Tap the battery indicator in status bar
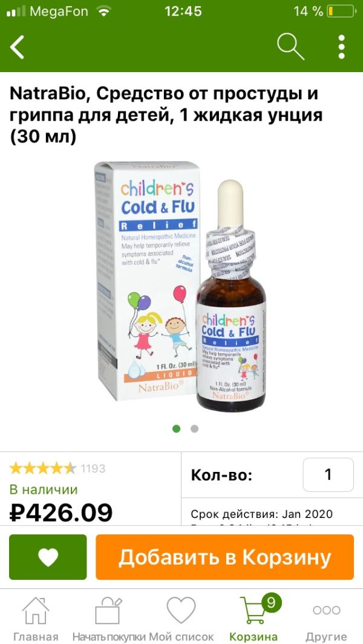 click(x=342, y=12)
